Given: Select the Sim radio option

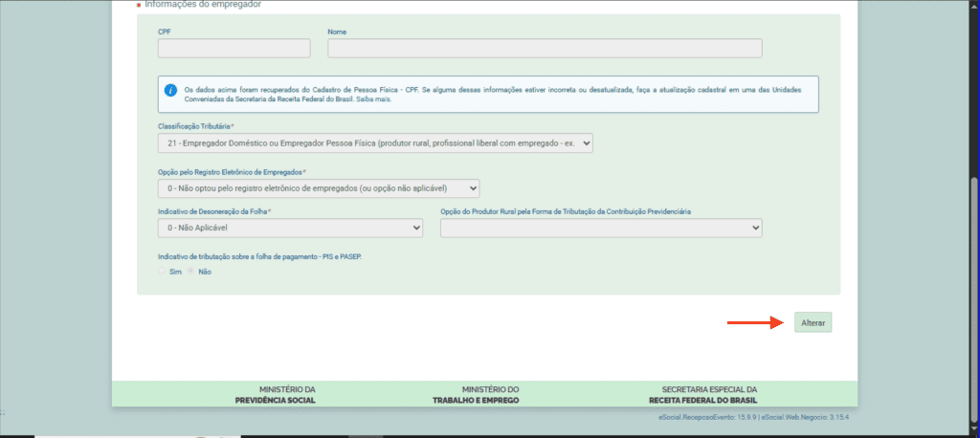Looking at the screenshot, I should coord(162,272).
